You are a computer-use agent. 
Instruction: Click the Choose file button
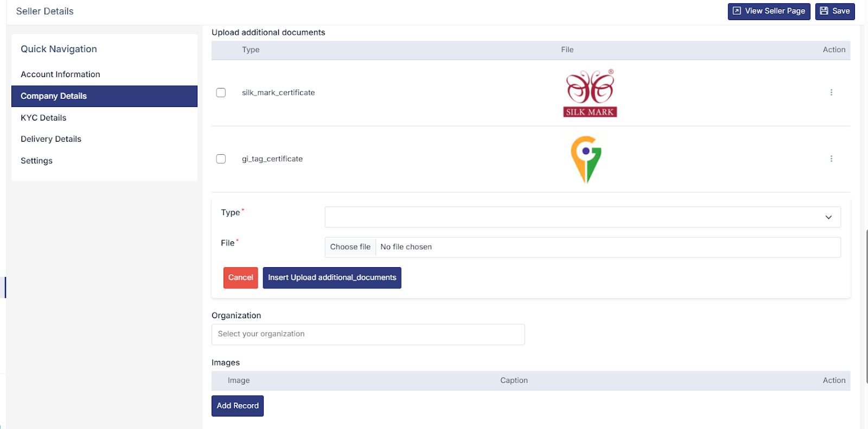tap(350, 247)
